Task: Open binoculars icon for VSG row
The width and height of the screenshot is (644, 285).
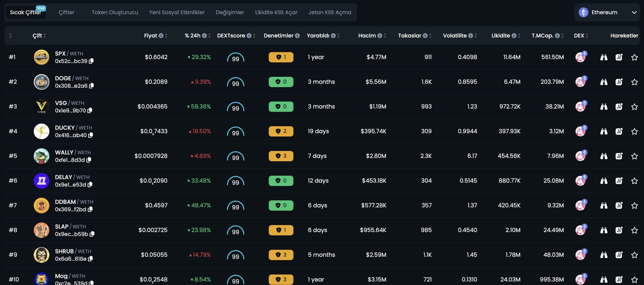Action: [x=604, y=107]
